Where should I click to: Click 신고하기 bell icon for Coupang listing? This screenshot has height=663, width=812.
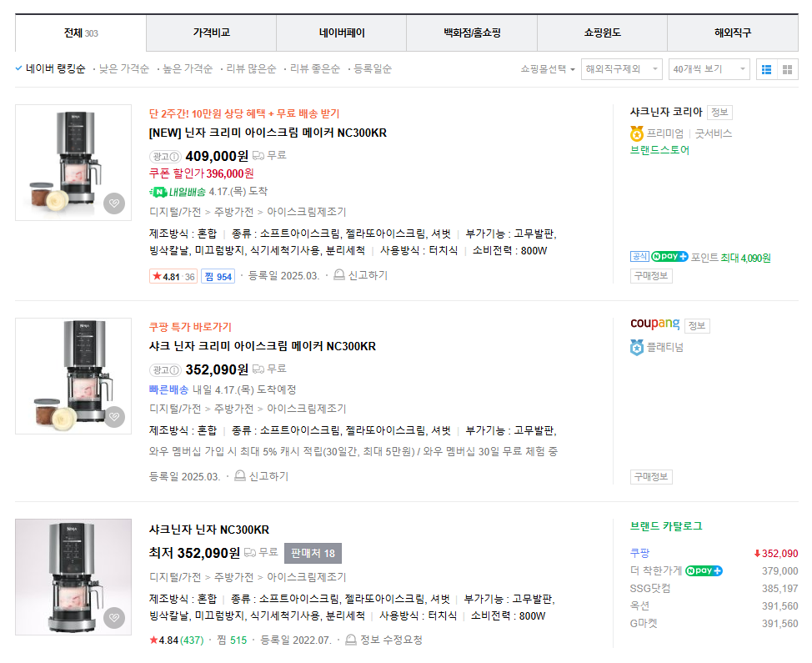click(x=240, y=475)
